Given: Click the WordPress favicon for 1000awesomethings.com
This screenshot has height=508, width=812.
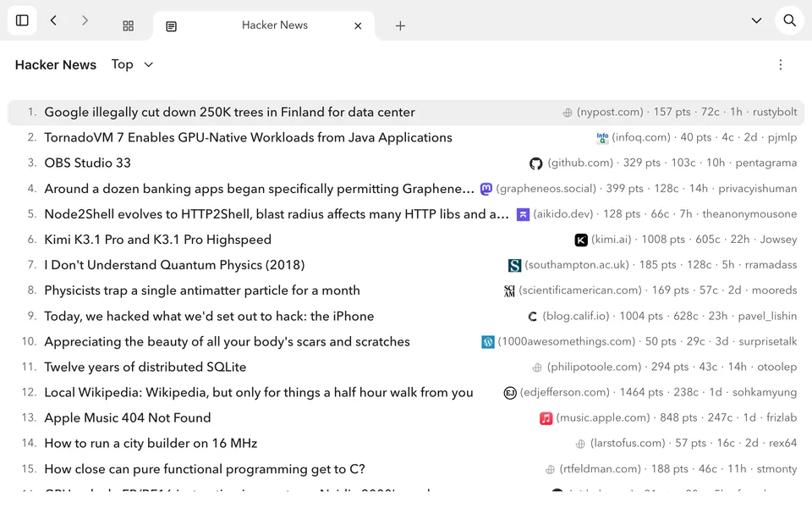Looking at the screenshot, I should [488, 342].
